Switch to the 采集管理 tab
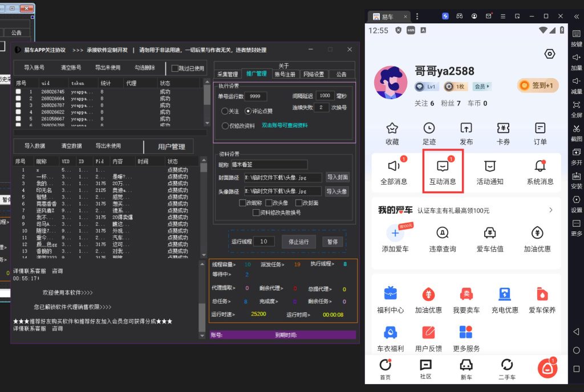 tap(228, 74)
